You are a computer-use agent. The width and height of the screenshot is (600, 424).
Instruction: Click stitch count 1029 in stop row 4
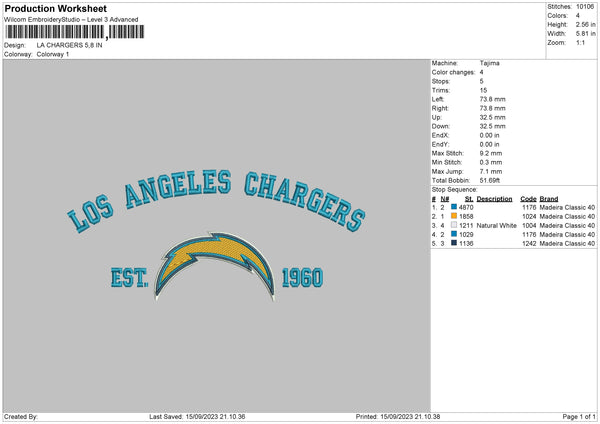(466, 235)
